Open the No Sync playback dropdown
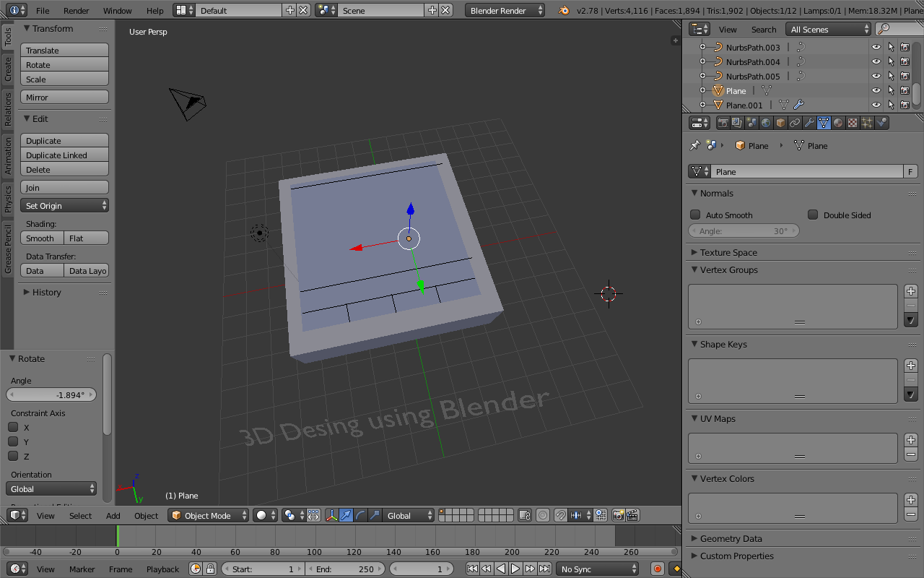924x578 pixels. [597, 569]
